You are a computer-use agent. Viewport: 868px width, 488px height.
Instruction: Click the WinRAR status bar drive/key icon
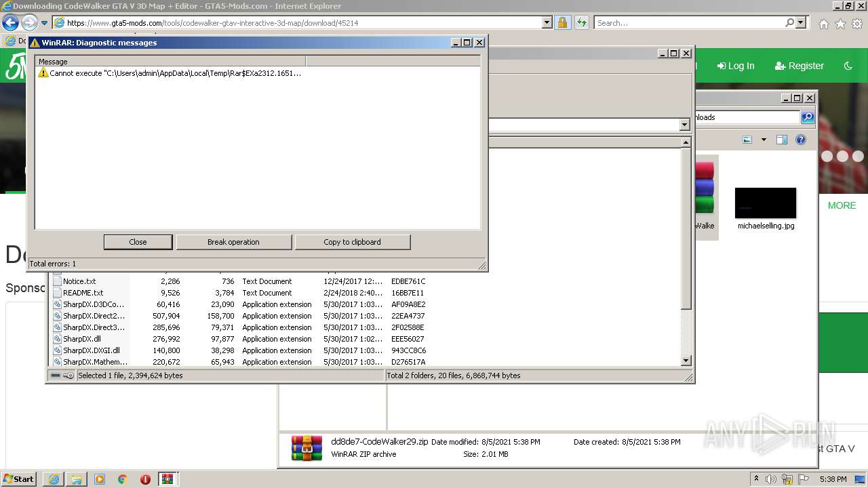pos(62,375)
